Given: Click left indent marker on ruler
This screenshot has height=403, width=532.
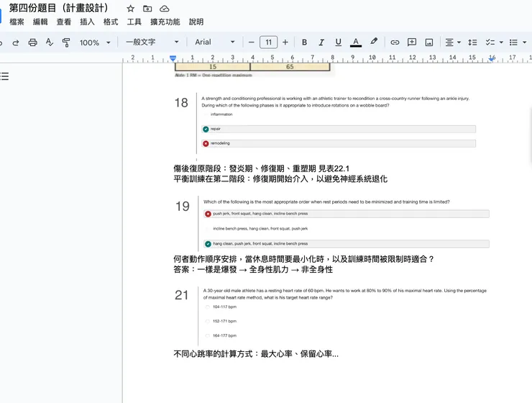Looking at the screenshot, I should [173, 59].
